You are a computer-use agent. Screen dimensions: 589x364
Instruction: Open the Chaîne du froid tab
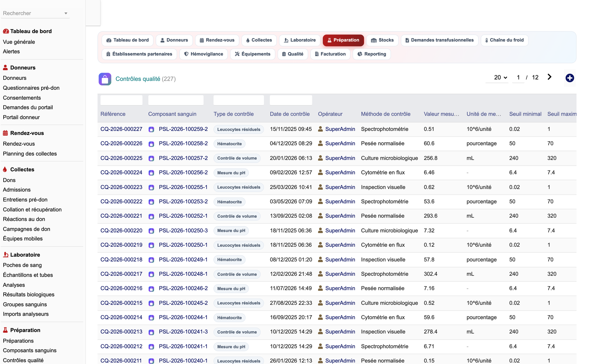tap(504, 40)
